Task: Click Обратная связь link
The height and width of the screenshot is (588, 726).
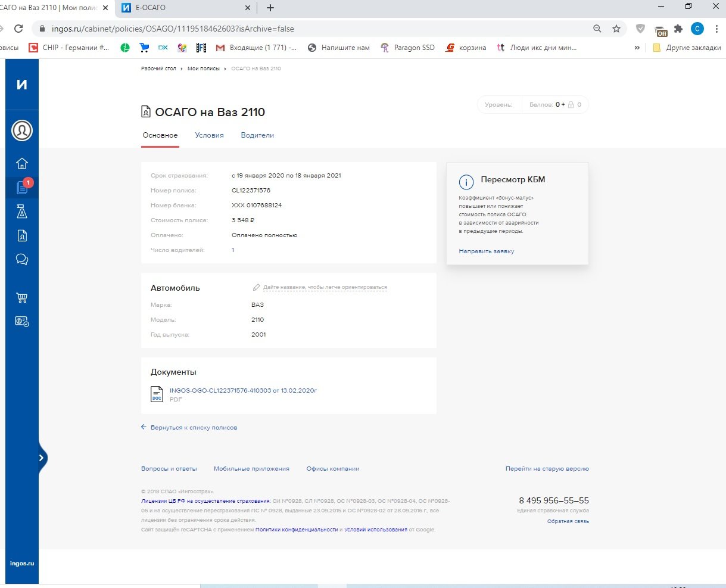Action: pos(568,521)
